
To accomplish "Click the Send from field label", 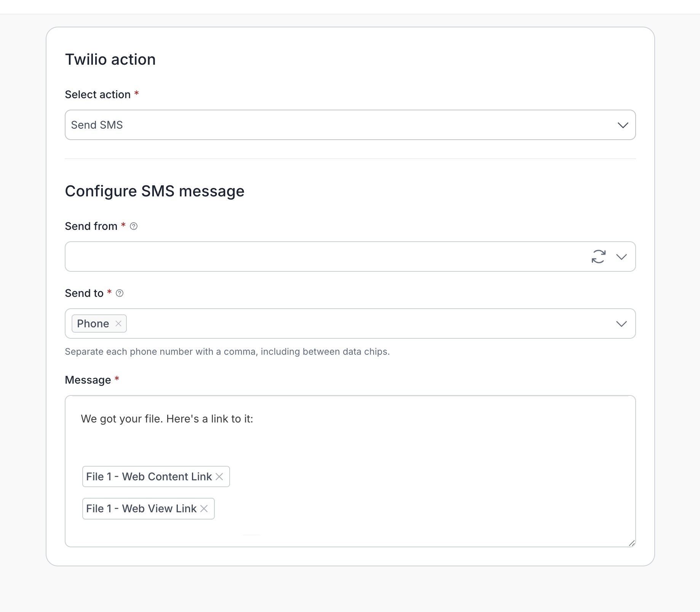I will [x=91, y=226].
